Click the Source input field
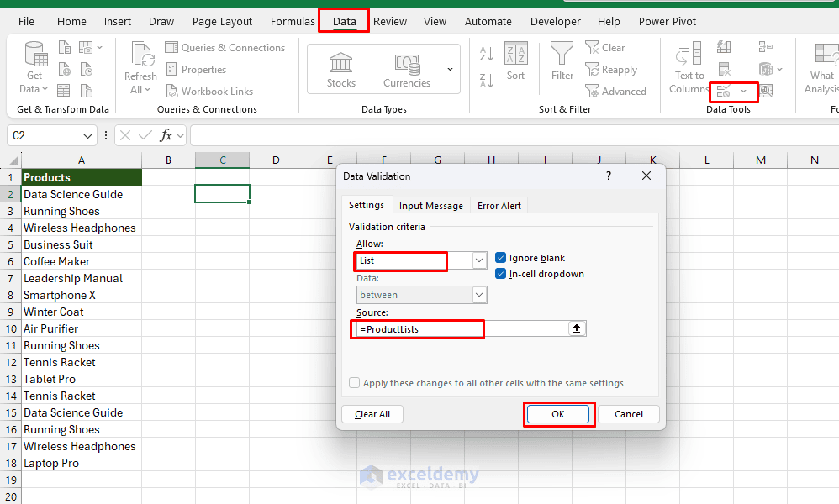The image size is (839, 504). [x=463, y=328]
